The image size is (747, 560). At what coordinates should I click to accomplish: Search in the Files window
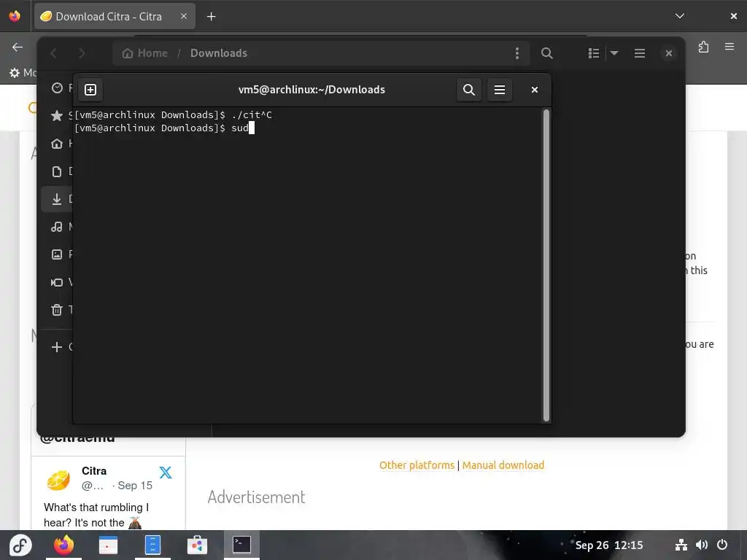pos(547,52)
